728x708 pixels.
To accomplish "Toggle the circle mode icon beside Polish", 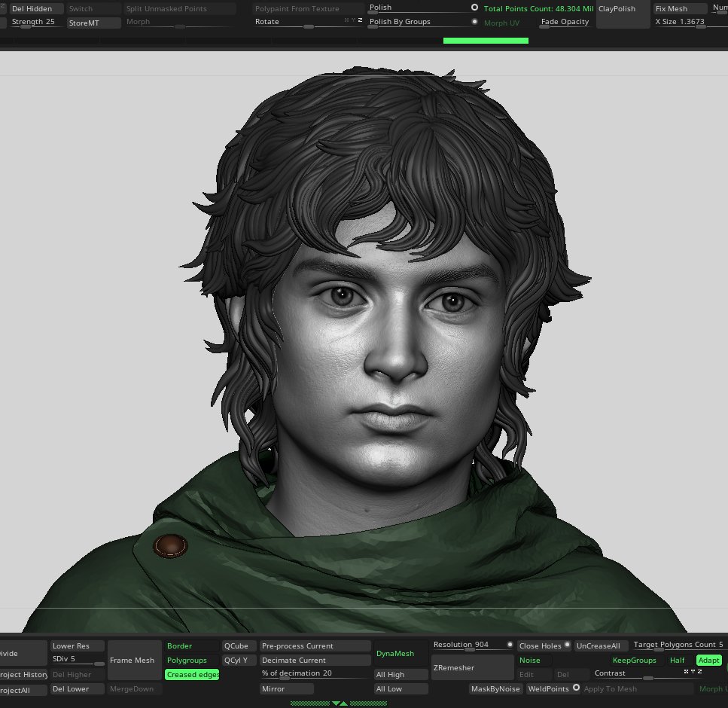I will [x=474, y=8].
